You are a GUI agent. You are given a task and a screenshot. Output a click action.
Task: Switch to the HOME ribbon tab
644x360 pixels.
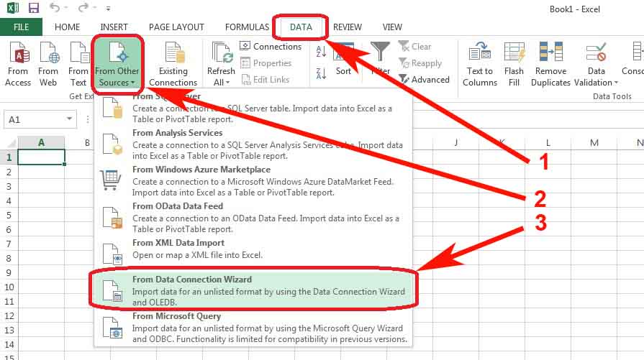click(x=68, y=27)
